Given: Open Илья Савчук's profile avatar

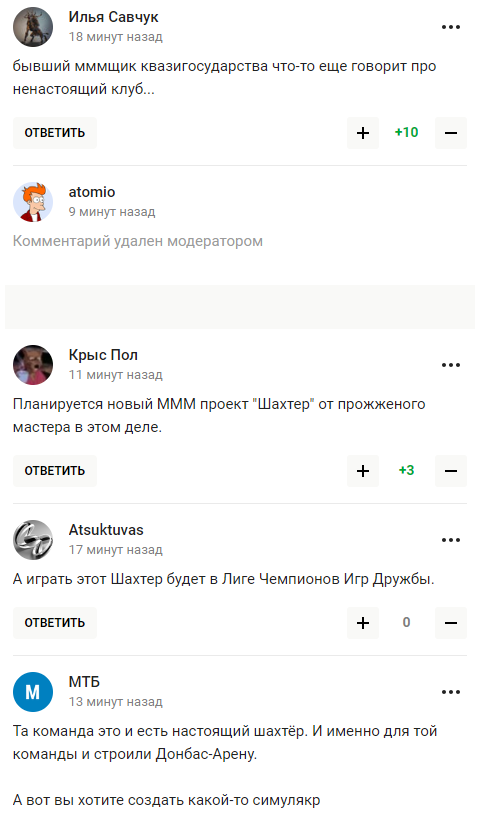Looking at the screenshot, I should point(33,27).
